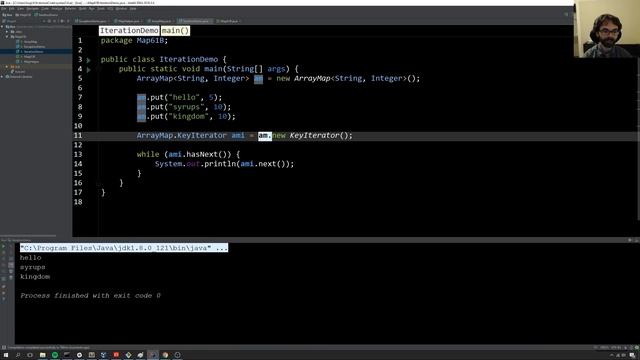Screen dimensions: 640x360
Task: Open the Navigate menu
Action: pyautogui.click(x=33, y=9)
